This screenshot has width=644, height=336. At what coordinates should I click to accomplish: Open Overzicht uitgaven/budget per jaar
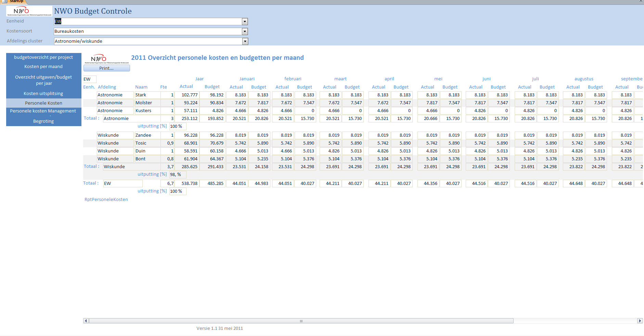(43, 80)
